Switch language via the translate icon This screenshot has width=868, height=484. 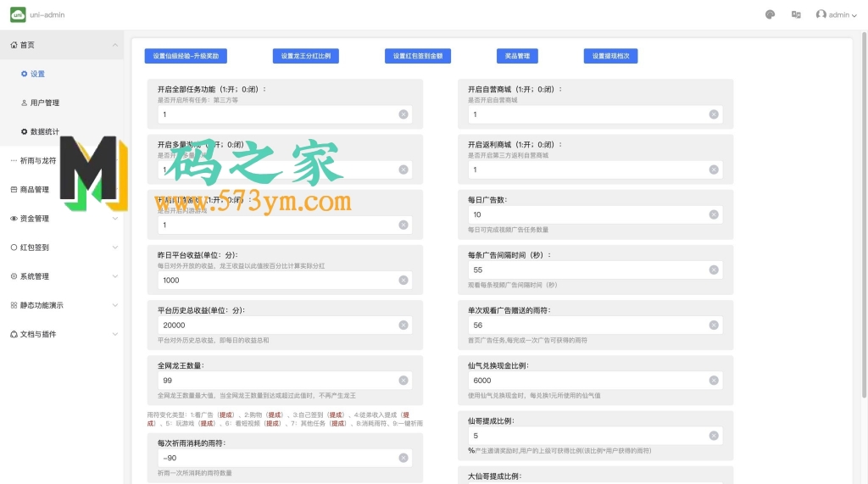pos(796,15)
